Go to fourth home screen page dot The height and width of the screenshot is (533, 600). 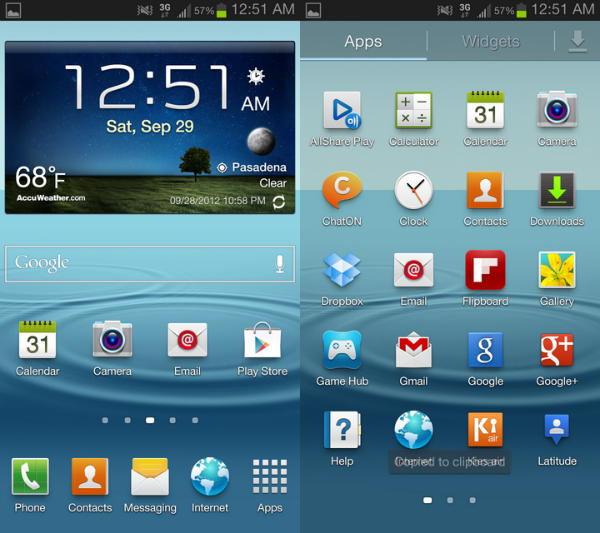173,420
